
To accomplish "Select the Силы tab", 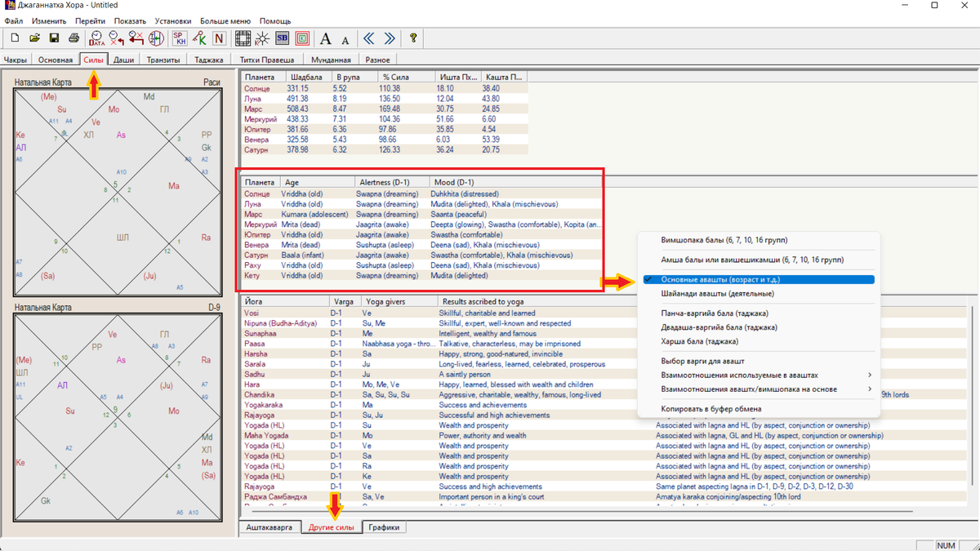I will coord(94,60).
